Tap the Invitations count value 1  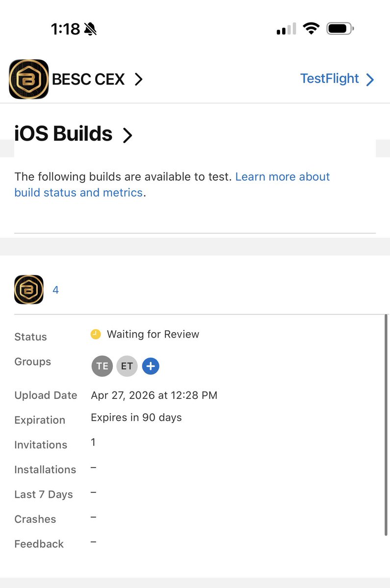pos(93,442)
